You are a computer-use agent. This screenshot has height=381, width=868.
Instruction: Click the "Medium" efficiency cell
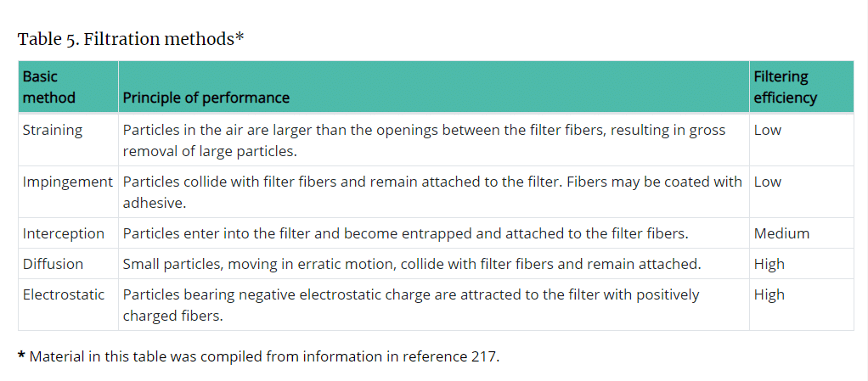tap(781, 233)
